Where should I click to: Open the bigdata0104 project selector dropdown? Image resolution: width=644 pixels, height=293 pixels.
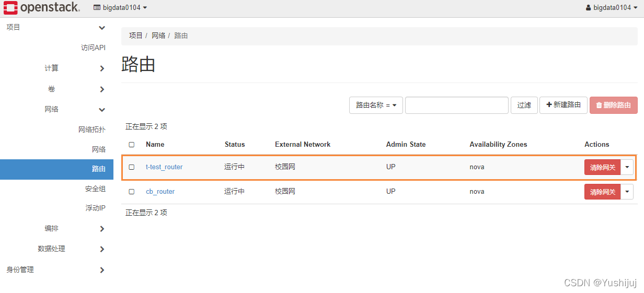coord(120,7)
